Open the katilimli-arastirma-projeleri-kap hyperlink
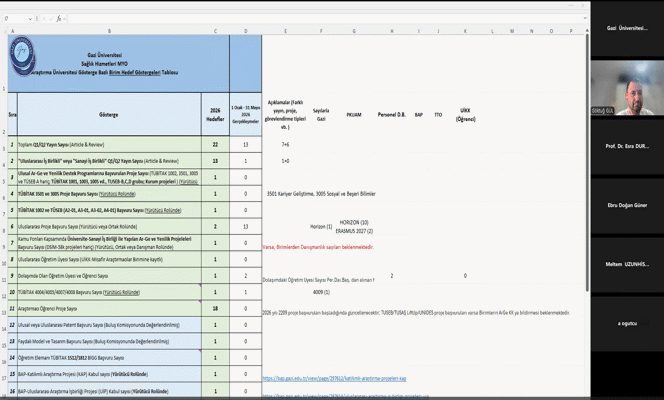 [x=334, y=378]
